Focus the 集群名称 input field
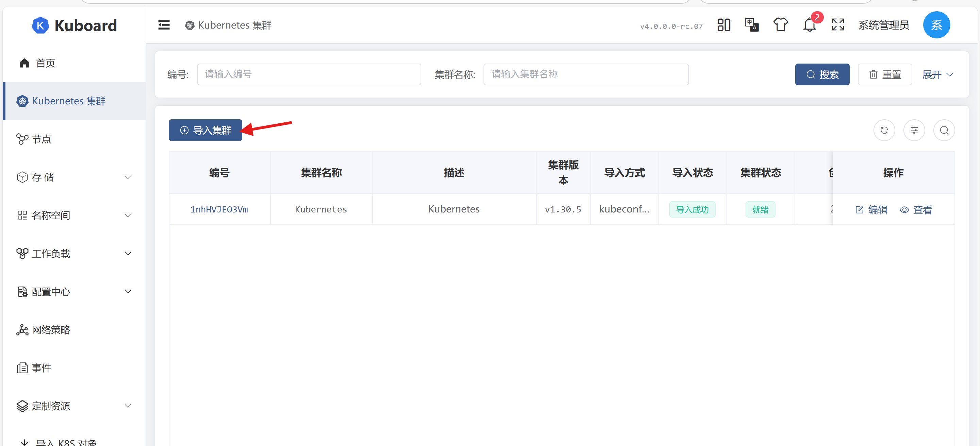Viewport: 980px width, 446px height. (x=586, y=74)
